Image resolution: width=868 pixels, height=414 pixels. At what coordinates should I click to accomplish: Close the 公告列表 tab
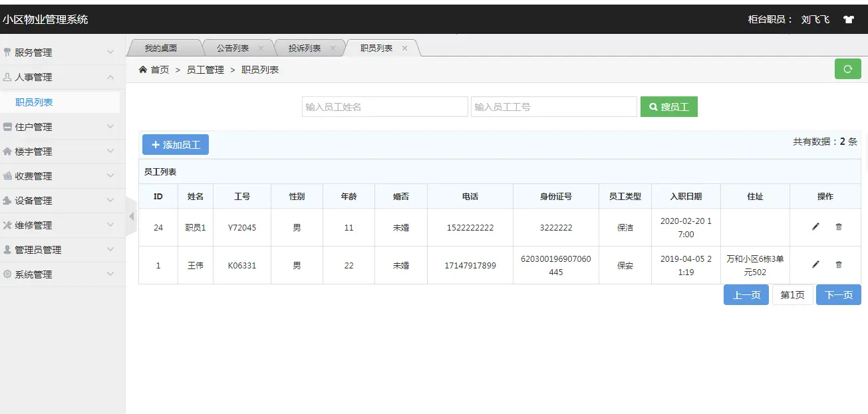pos(261,48)
